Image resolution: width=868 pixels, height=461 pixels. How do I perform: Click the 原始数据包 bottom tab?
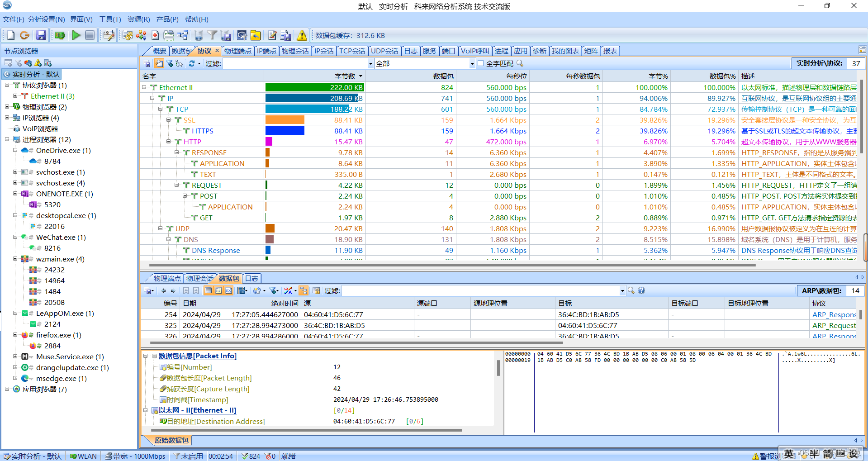click(171, 440)
